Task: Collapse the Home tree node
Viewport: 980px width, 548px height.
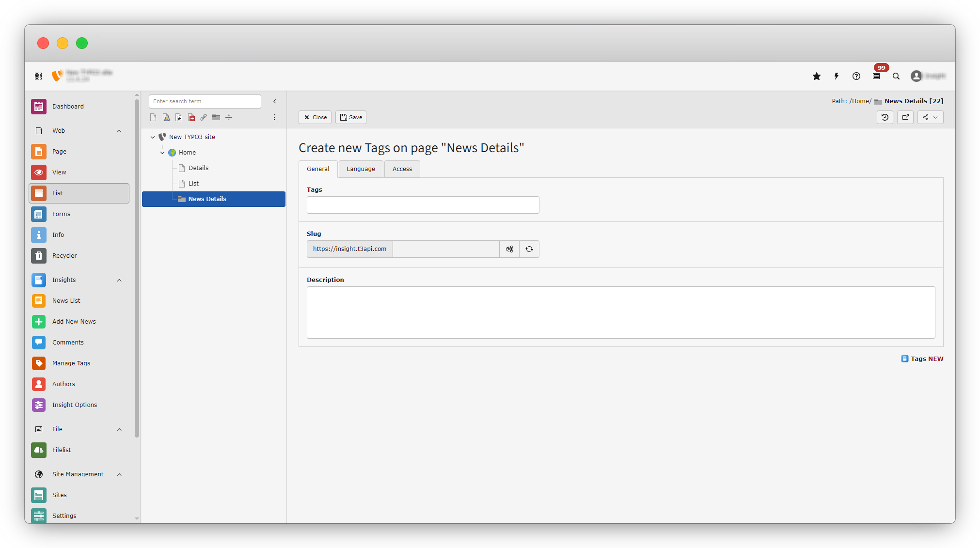Action: 162,153
